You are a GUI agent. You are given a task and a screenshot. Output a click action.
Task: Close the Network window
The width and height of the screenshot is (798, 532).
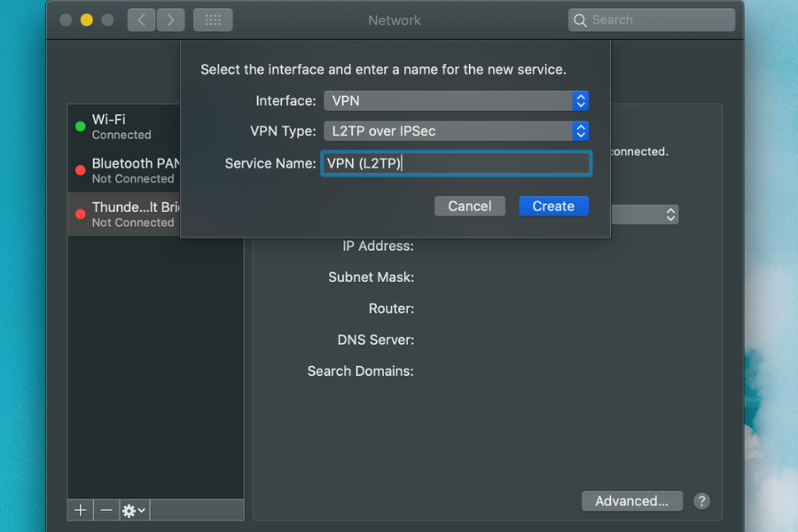click(x=66, y=20)
